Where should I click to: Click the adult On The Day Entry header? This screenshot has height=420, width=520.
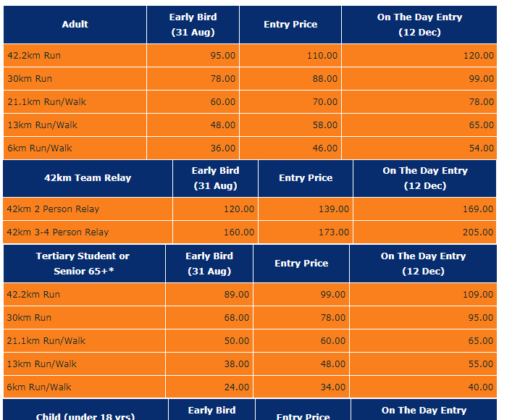coord(419,25)
